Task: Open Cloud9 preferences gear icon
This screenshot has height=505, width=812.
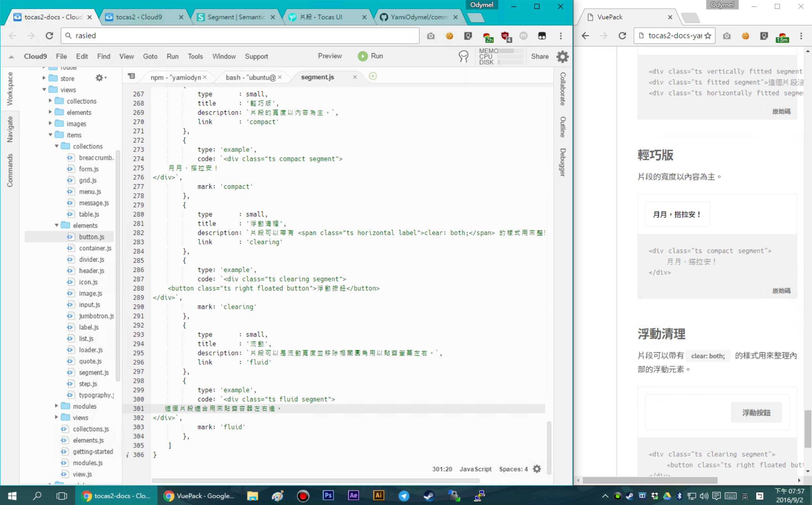Action: (x=562, y=56)
